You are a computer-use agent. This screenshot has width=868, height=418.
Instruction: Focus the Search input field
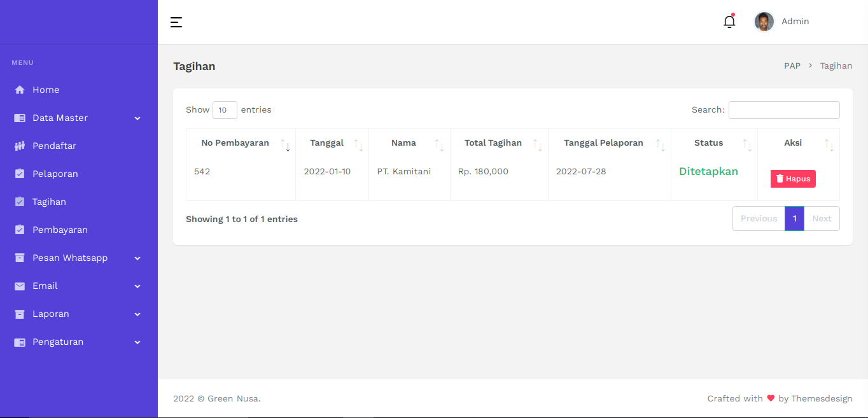783,110
